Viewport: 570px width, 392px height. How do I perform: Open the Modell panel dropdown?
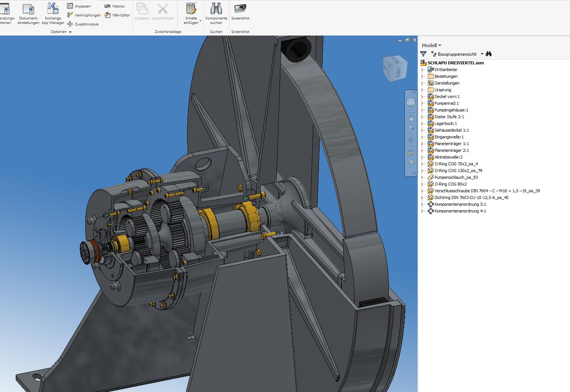coord(440,45)
